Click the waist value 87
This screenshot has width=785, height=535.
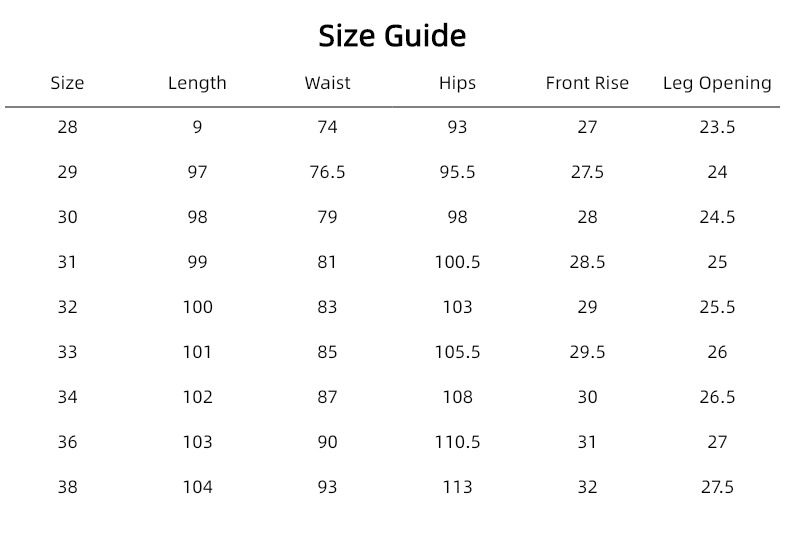(327, 397)
